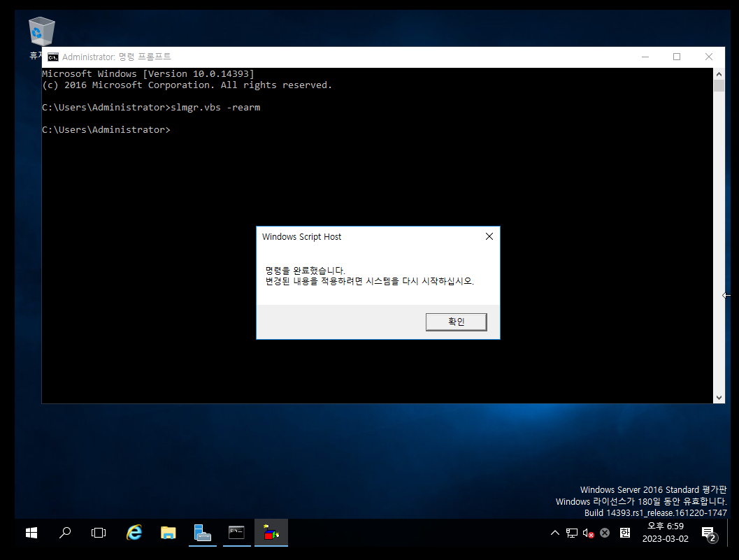Open the network status tray icon
The image size is (739, 560).
tap(572, 533)
